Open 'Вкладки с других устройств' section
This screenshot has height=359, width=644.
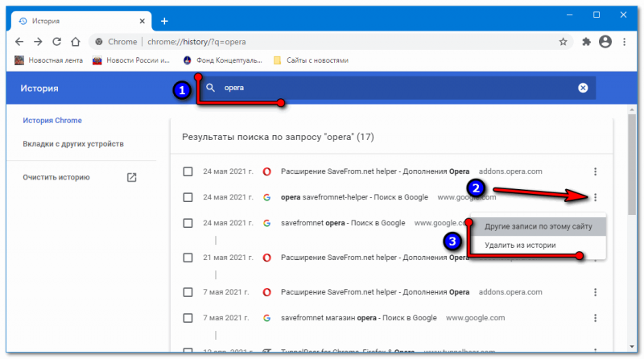click(73, 144)
